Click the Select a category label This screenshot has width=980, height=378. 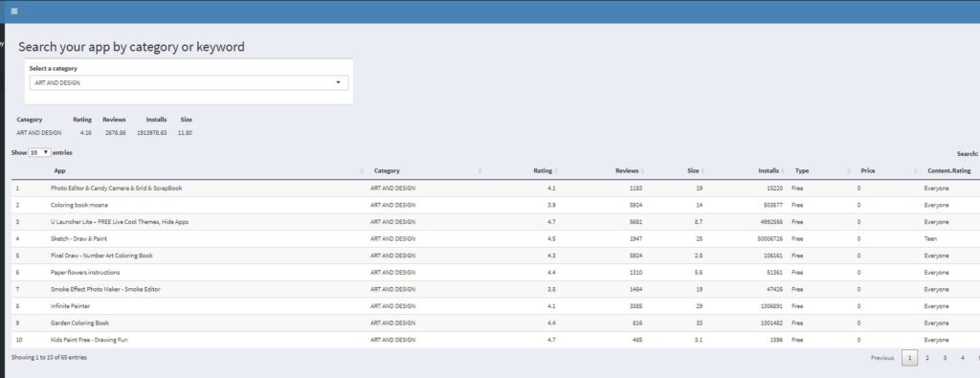[x=54, y=68]
